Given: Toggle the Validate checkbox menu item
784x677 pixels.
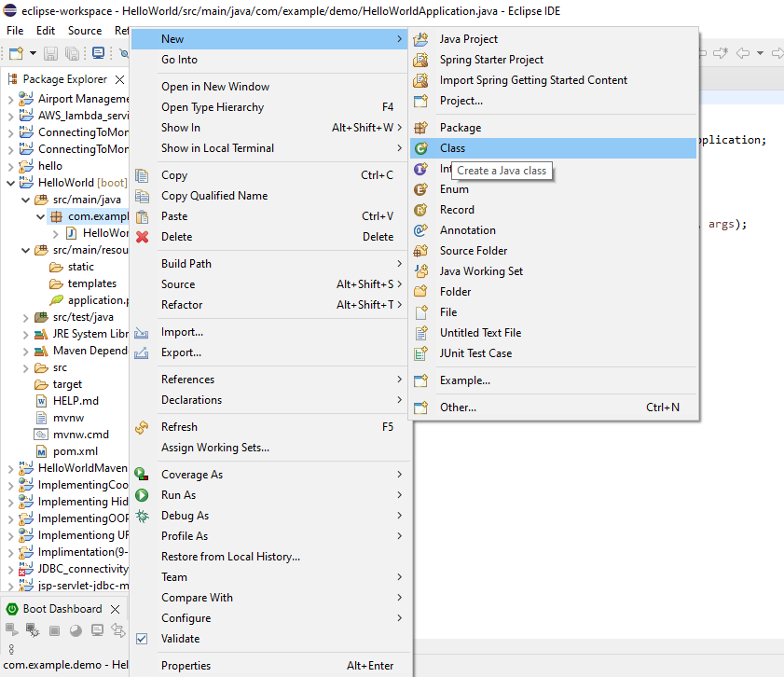Looking at the screenshot, I should [x=270, y=639].
